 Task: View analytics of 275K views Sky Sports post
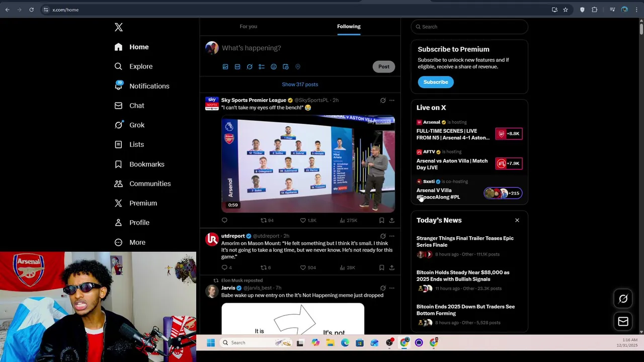pos(348,220)
